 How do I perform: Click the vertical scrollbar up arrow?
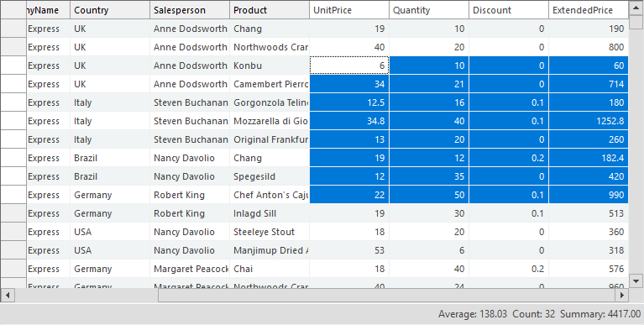pyautogui.click(x=636, y=8)
